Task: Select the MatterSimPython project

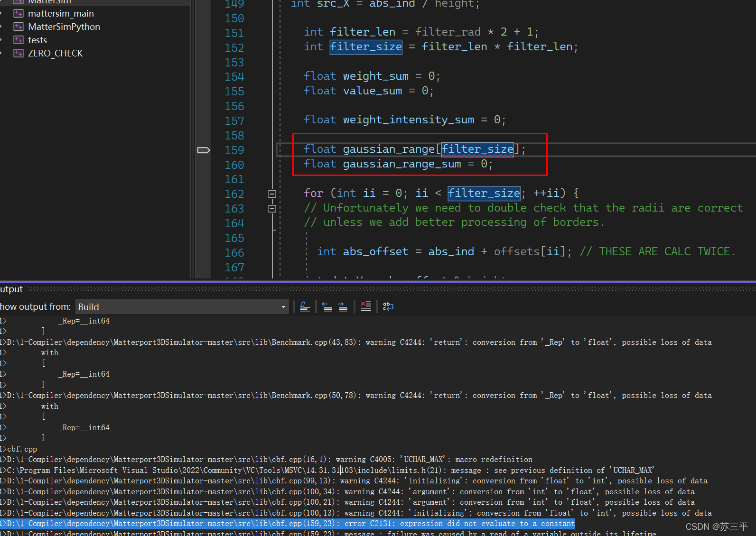Action: (x=64, y=27)
